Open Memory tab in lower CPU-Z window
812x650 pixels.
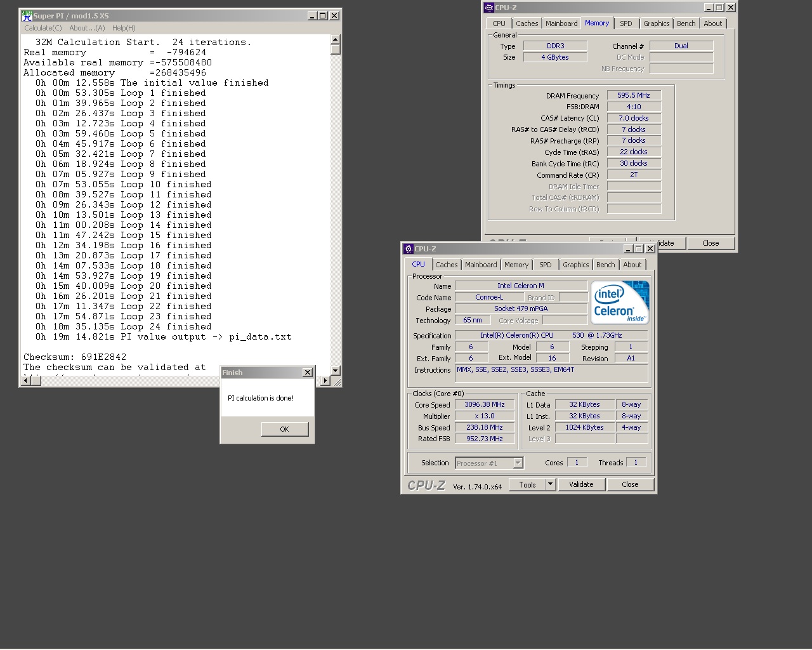click(516, 265)
